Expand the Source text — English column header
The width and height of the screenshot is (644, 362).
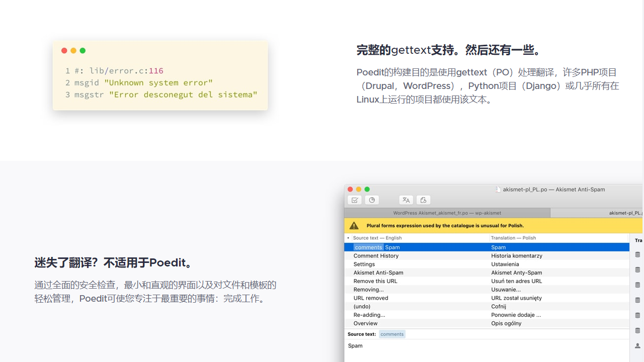(x=377, y=238)
